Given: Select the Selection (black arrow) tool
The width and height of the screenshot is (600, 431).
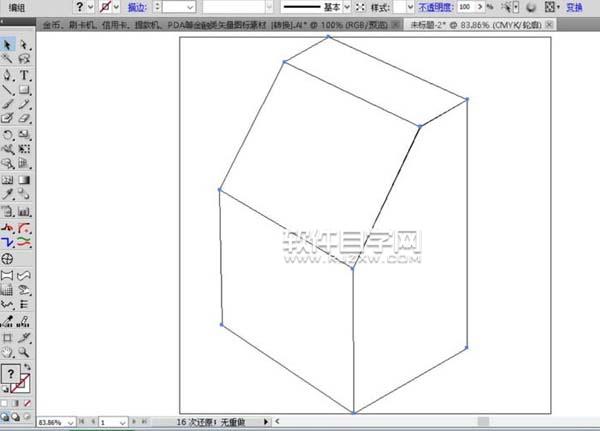Looking at the screenshot, I should tap(7, 45).
